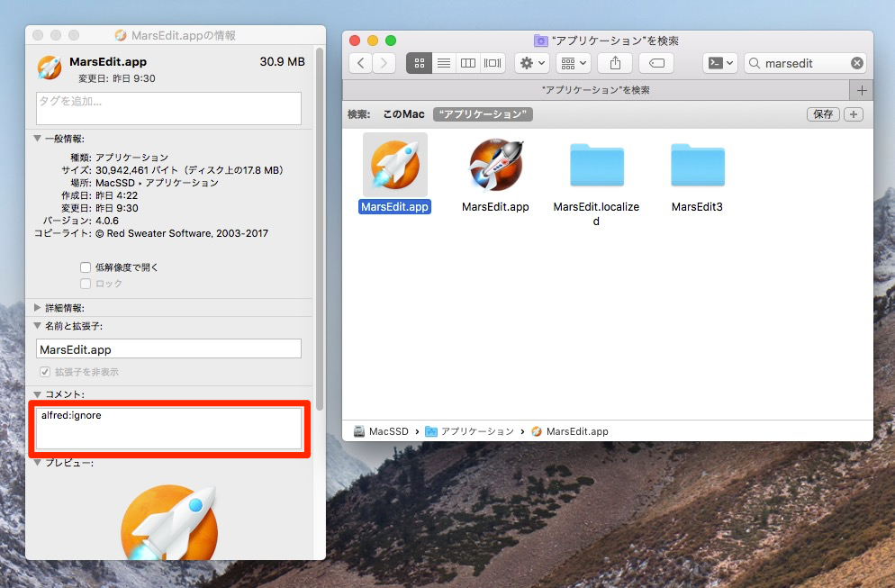895x588 pixels.
Task: Toggle the 低解像度で開く checkbox
Action: click(x=86, y=267)
